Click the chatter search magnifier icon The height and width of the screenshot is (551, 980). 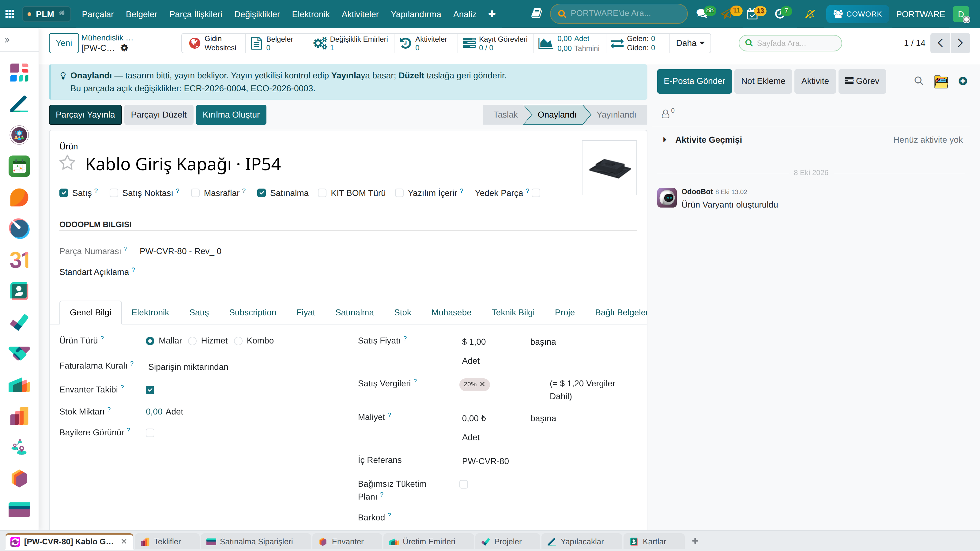point(918,81)
